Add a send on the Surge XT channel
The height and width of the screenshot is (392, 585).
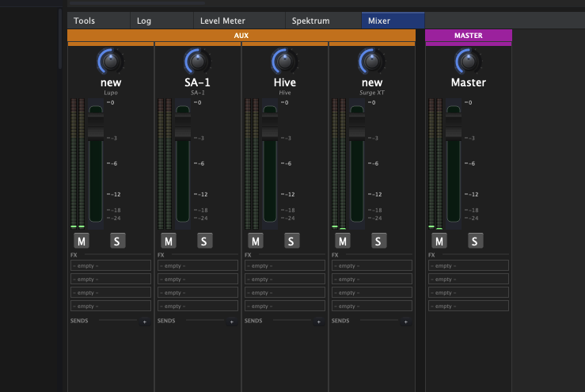(406, 322)
